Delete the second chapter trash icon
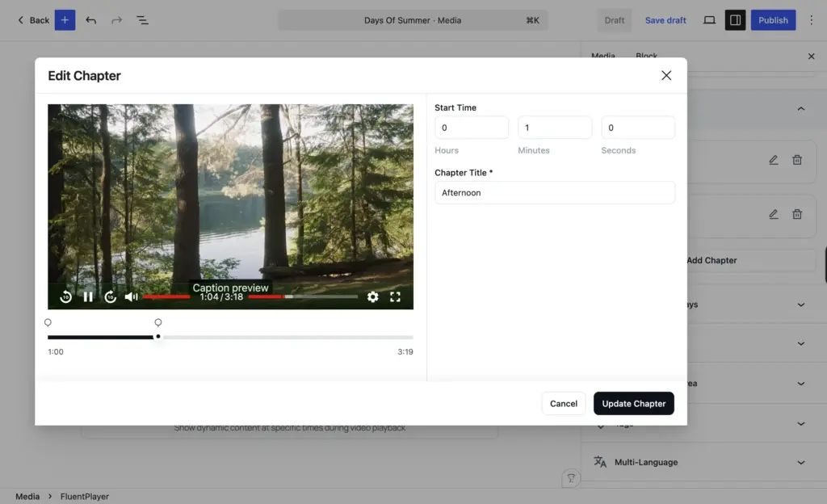This screenshot has width=827, height=504. click(797, 214)
